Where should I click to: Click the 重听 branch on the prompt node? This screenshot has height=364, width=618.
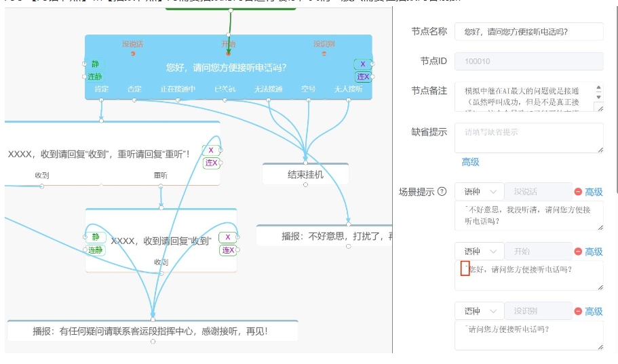pos(161,176)
